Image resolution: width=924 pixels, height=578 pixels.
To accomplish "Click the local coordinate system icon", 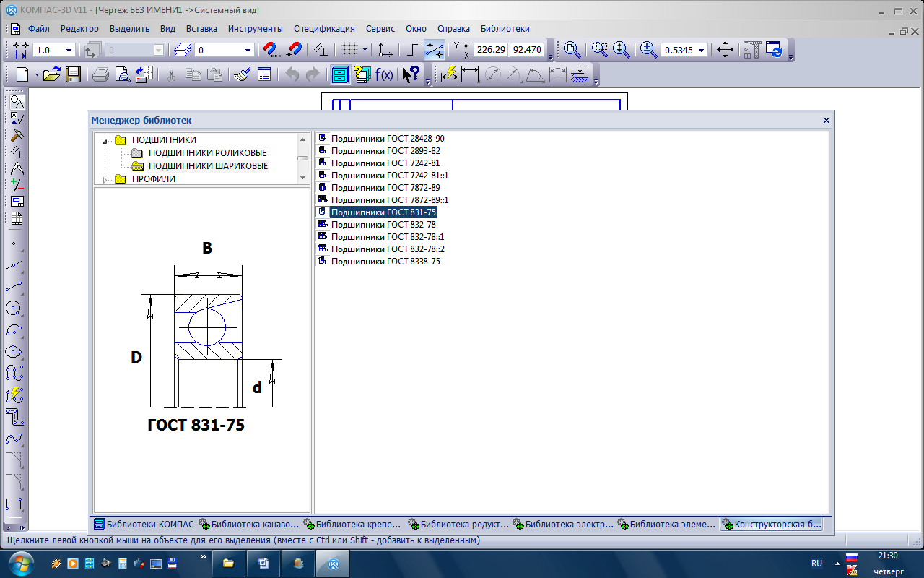I will click(x=385, y=50).
